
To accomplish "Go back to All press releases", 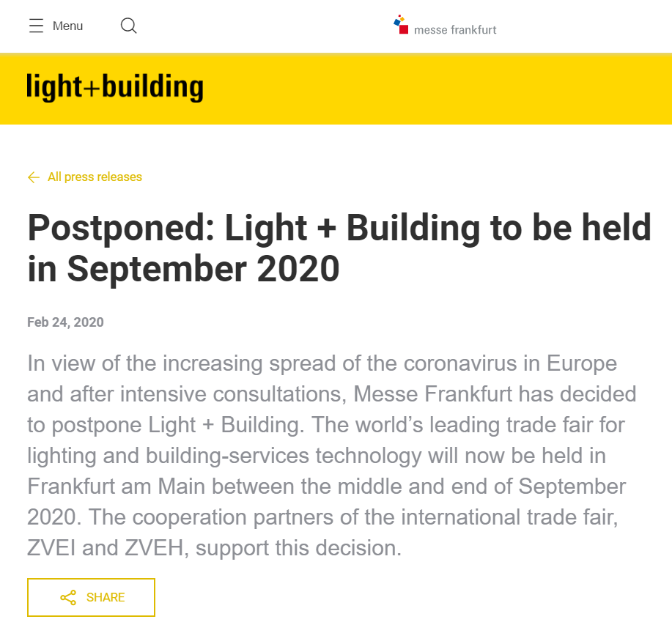I will click(95, 177).
